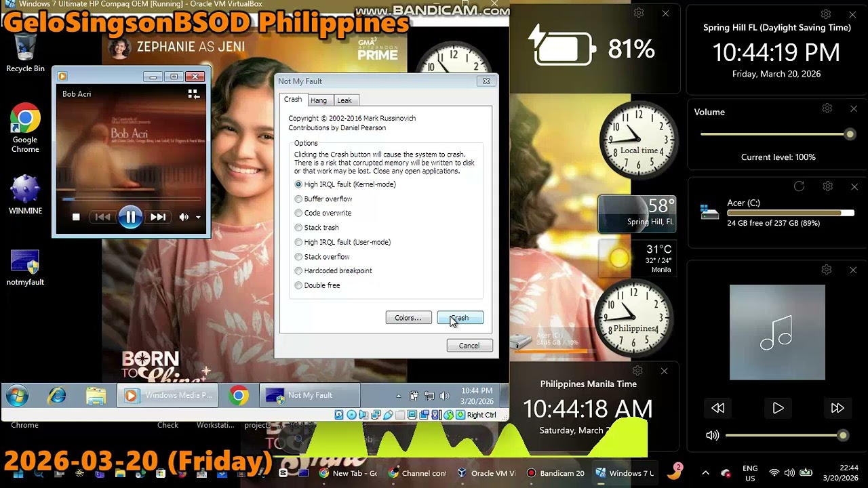The width and height of the screenshot is (868, 488).
Task: Click the Colors... button
Action: tap(408, 317)
